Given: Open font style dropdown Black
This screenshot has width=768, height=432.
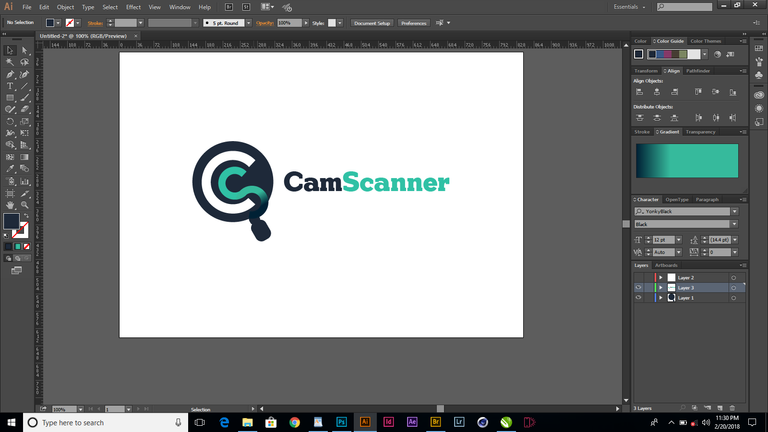Looking at the screenshot, I should tap(735, 224).
